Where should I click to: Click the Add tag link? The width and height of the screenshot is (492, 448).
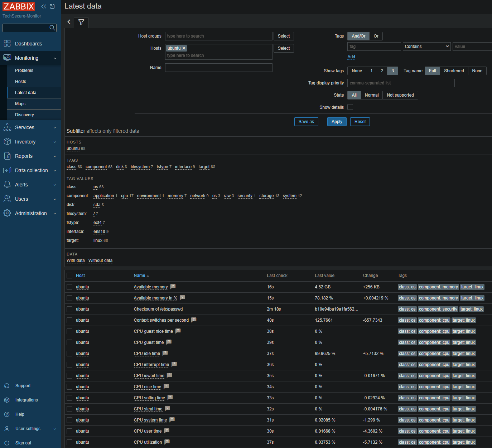(x=351, y=57)
